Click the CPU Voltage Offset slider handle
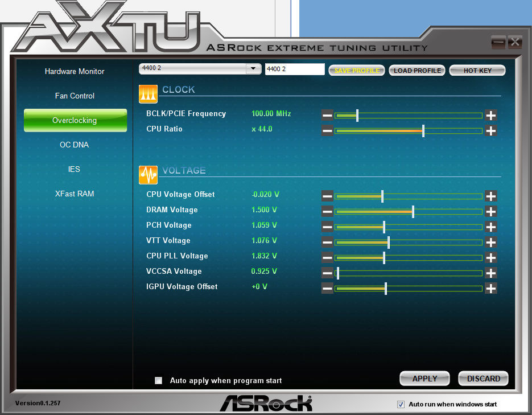Viewport: 532px width, 415px height. click(x=382, y=196)
